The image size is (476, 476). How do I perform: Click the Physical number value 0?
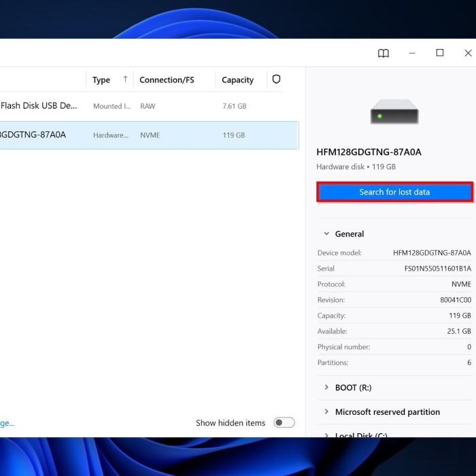click(469, 347)
